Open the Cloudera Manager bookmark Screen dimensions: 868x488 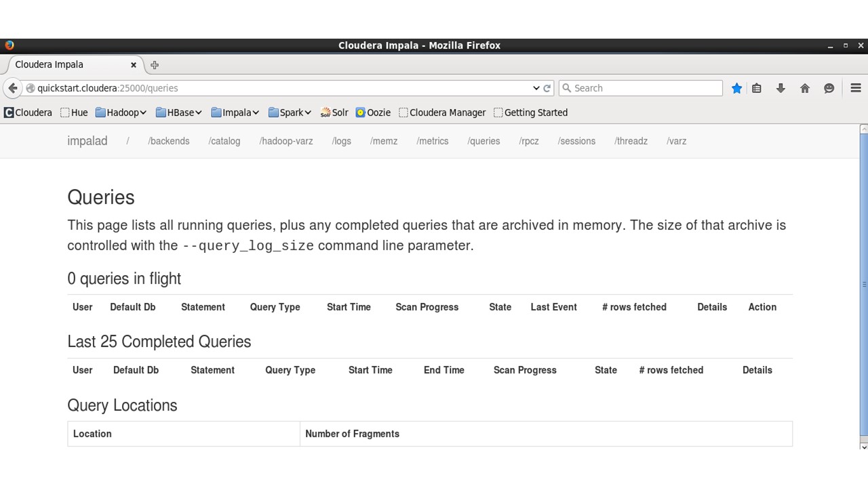point(442,113)
